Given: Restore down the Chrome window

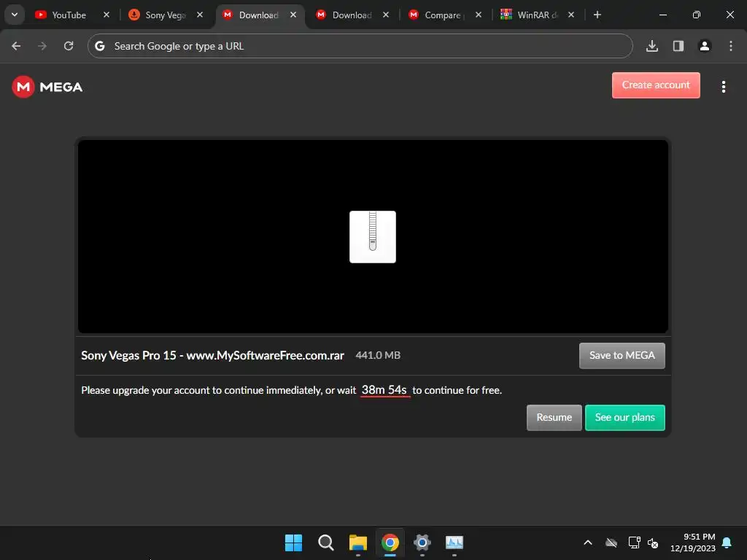Looking at the screenshot, I should 697,15.
